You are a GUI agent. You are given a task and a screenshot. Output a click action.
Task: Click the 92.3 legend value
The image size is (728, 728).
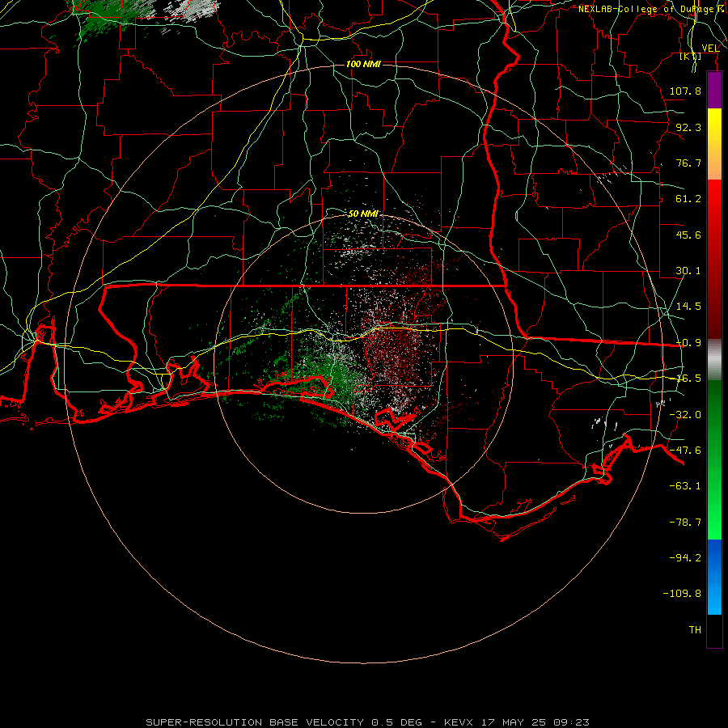coord(688,127)
